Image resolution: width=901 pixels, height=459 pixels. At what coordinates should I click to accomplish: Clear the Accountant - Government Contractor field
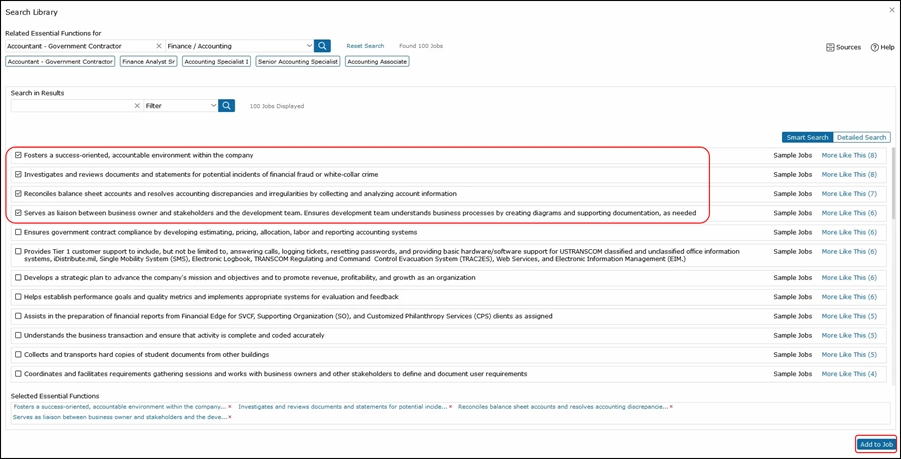158,46
